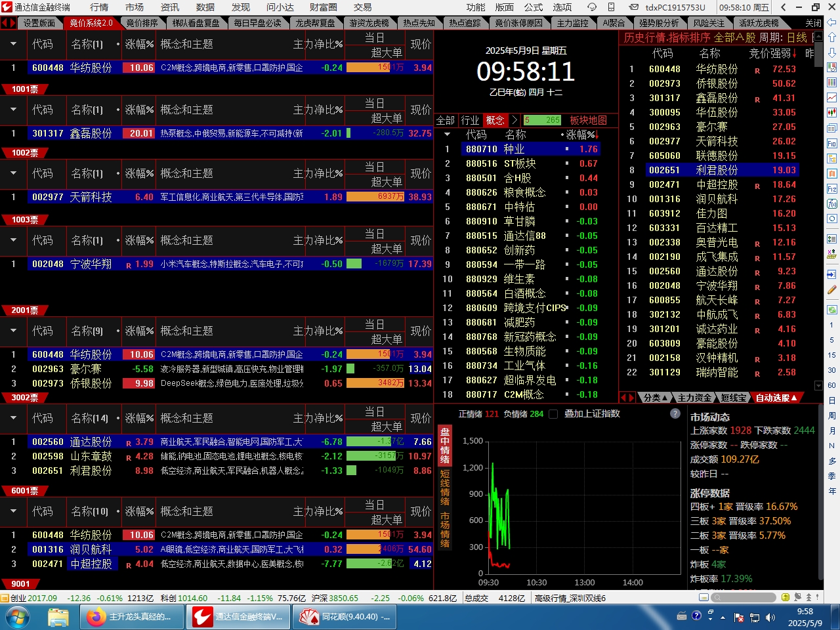The width and height of the screenshot is (840, 630).
Task: Expand the header dropdown arrow above 宁波华翔 row
Action: click(13, 240)
